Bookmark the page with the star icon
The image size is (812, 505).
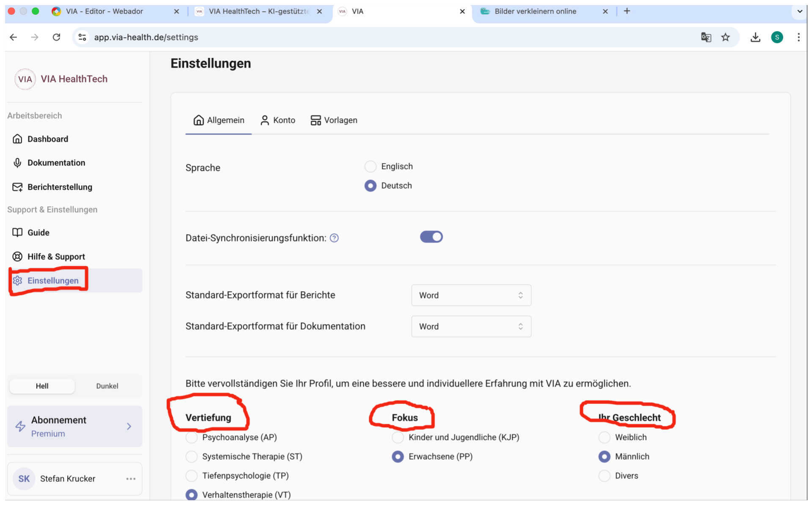726,37
